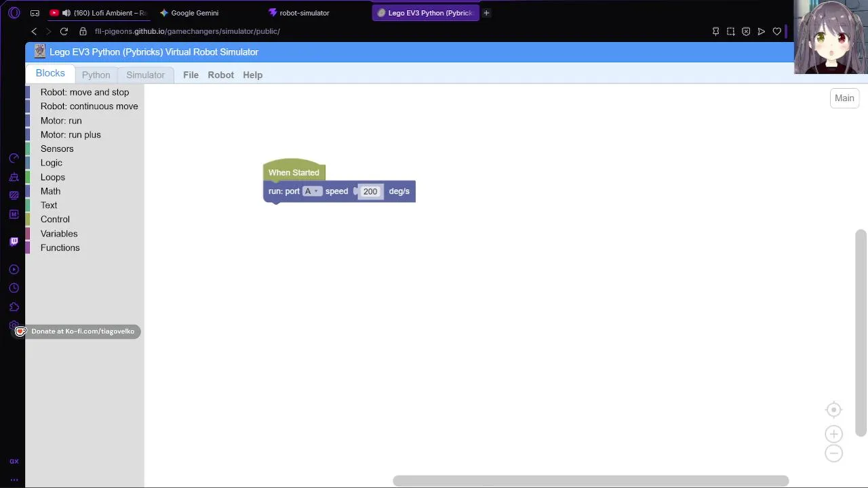Mute the Lofi Ambient tab speaker icon
The height and width of the screenshot is (488, 868).
[66, 13]
